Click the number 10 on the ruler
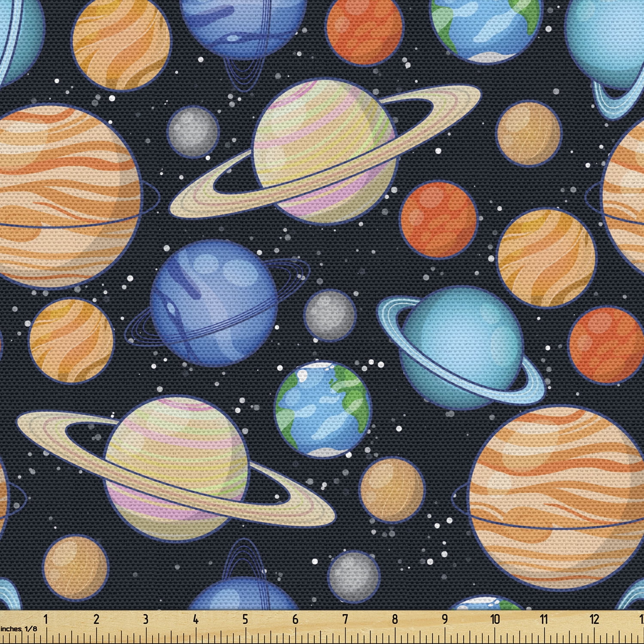644x644 pixels. coord(495,619)
